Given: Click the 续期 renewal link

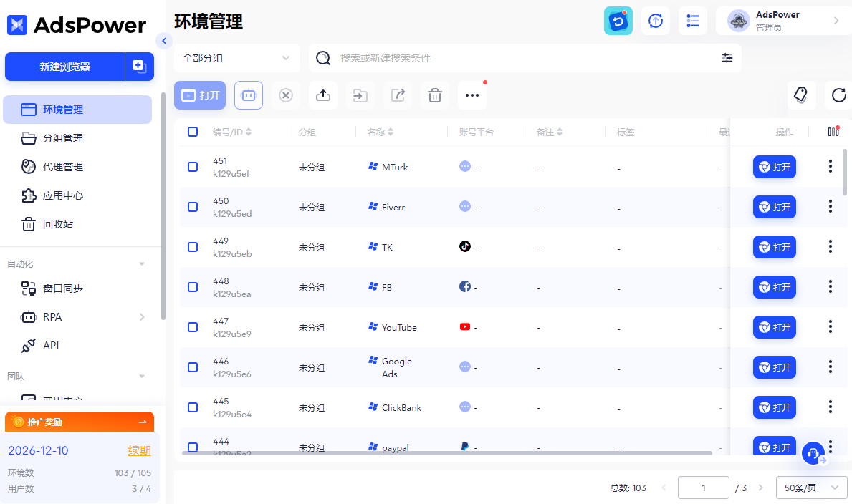Looking at the screenshot, I should click(x=139, y=450).
